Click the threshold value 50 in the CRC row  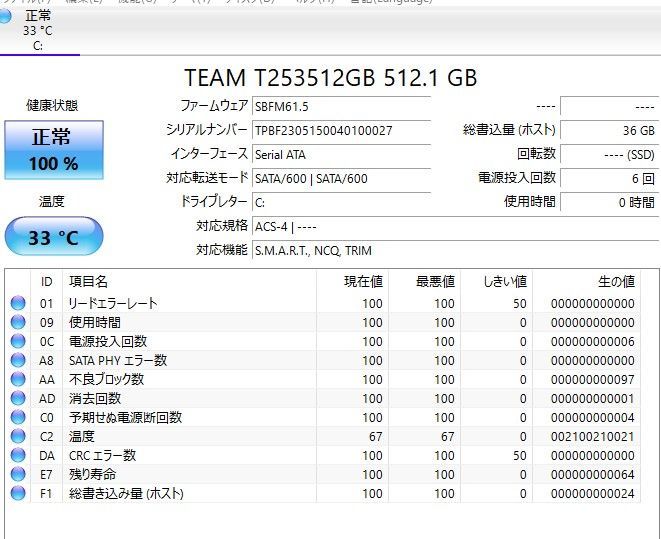point(520,456)
